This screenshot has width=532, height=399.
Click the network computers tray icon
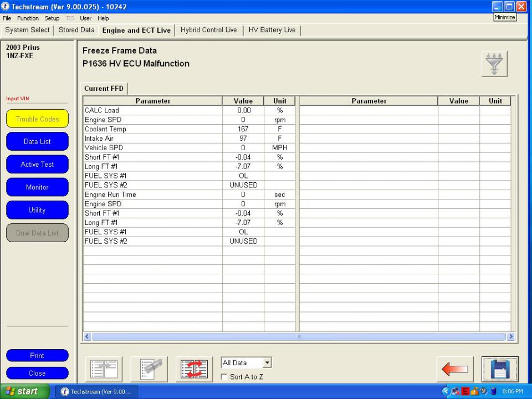456,392
